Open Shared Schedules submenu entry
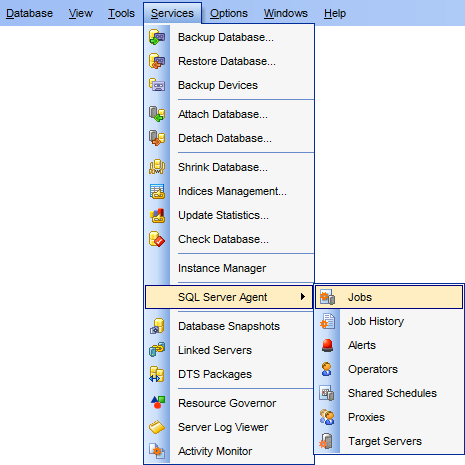Screen dimensions: 465x465 [x=389, y=393]
